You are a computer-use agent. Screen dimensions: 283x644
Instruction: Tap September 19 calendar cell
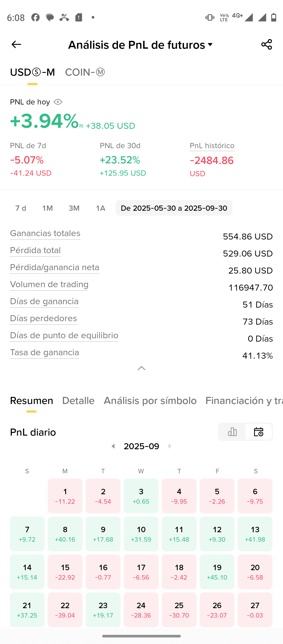[217, 572]
